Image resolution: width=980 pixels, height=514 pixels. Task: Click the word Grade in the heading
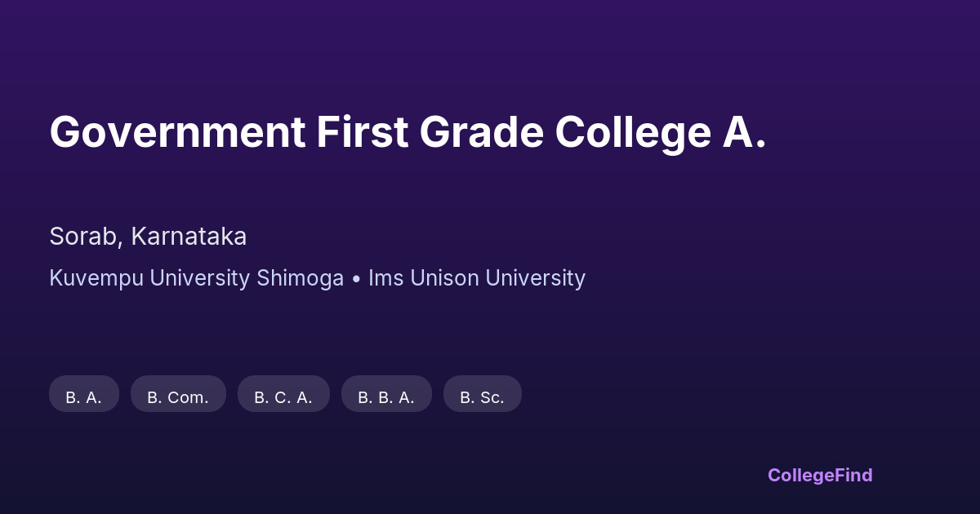click(x=482, y=133)
